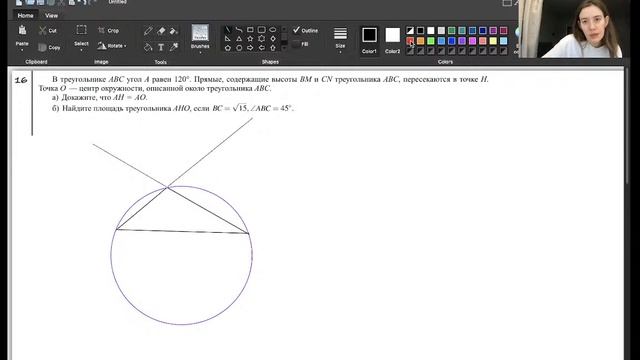Pick the lime green palette color
This screenshot has height=360, width=640.
pyautogui.click(x=431, y=41)
